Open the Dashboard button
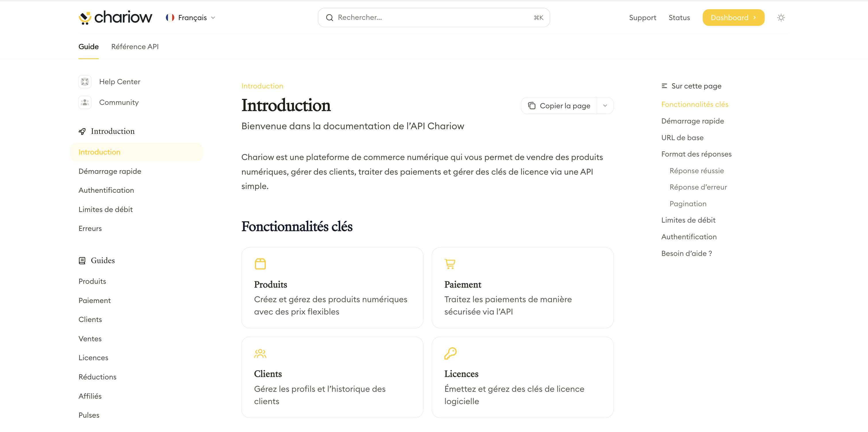Screen dimensions: 868x432 tap(733, 18)
